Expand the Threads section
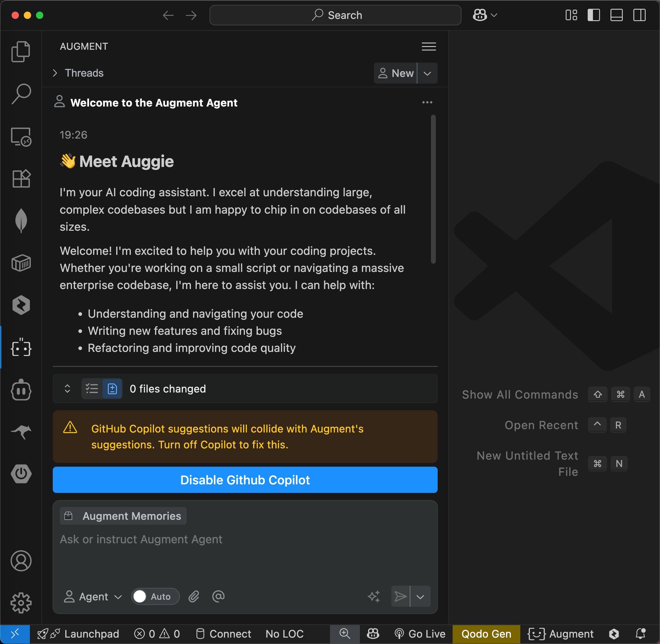This screenshot has width=660, height=644. (x=78, y=73)
